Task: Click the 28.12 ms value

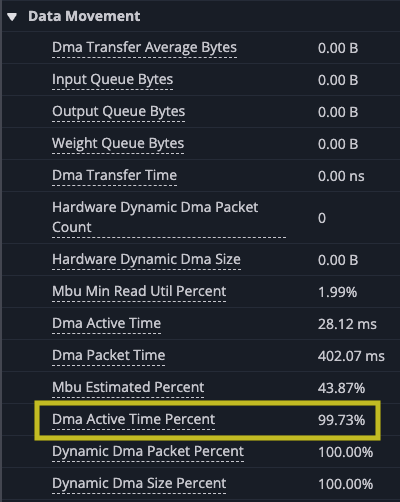Action: (347, 324)
